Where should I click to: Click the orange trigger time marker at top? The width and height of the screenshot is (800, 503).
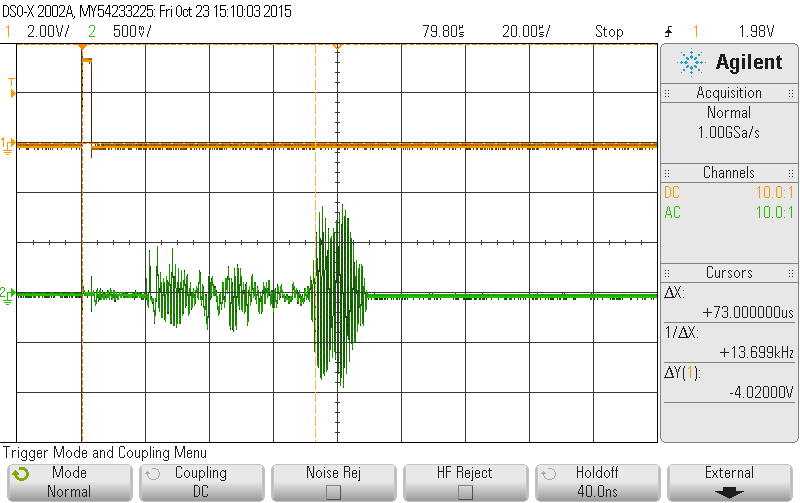click(82, 47)
